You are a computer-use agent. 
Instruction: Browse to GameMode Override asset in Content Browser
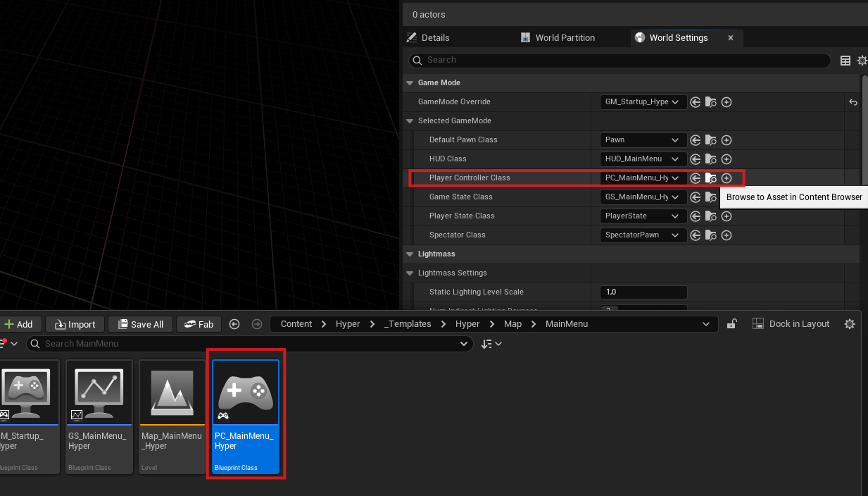point(711,102)
